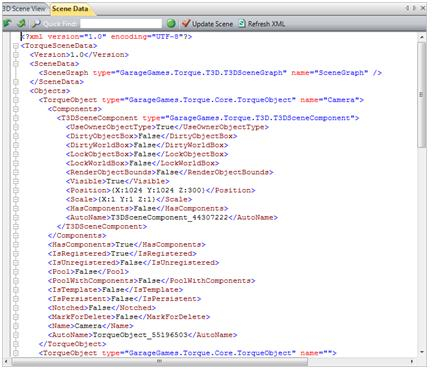Image resolution: width=432 pixels, height=369 pixels.
Task: Click the RenderObjectBounds False line
Action: pos(170,172)
